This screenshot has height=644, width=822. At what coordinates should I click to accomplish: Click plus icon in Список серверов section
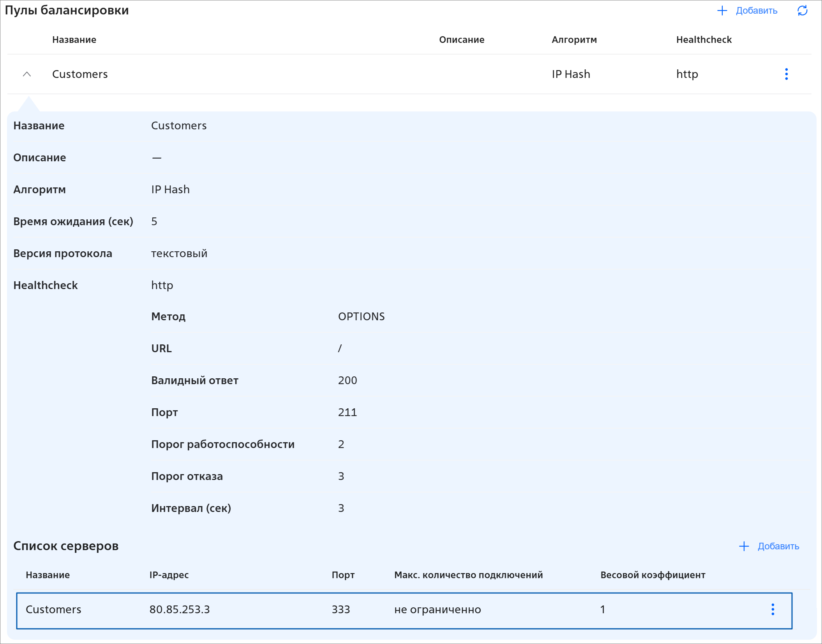pyautogui.click(x=744, y=546)
